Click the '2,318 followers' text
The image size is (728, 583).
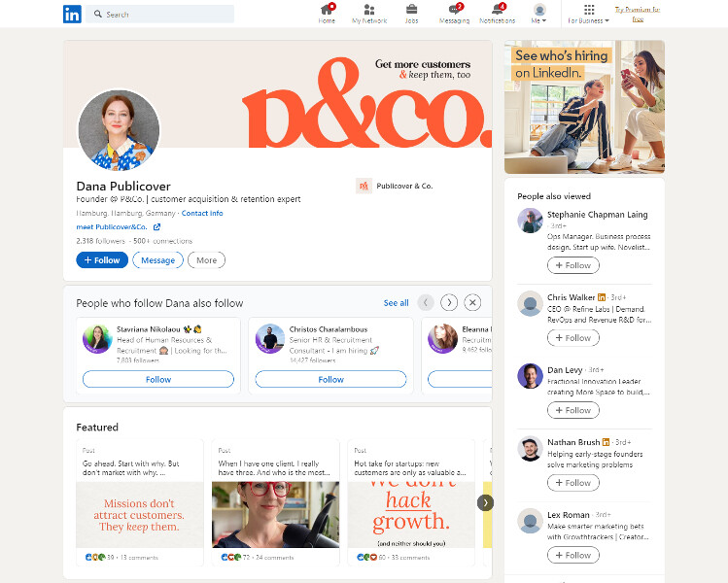click(101, 241)
